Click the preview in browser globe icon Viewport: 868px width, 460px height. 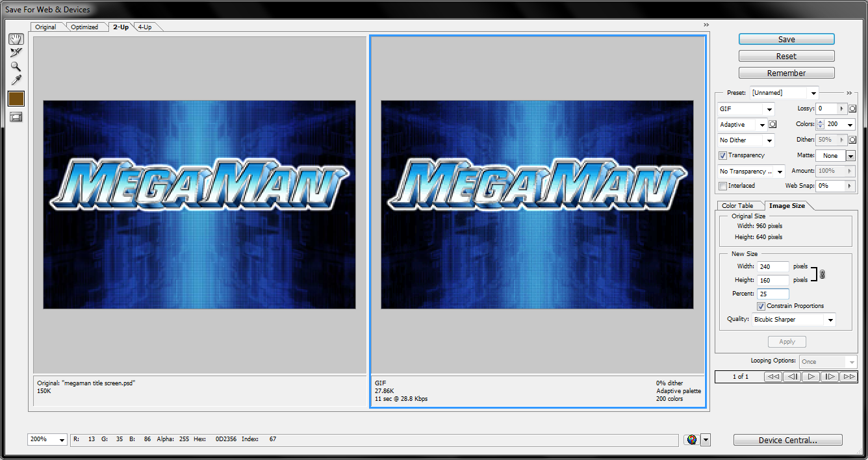pos(691,440)
